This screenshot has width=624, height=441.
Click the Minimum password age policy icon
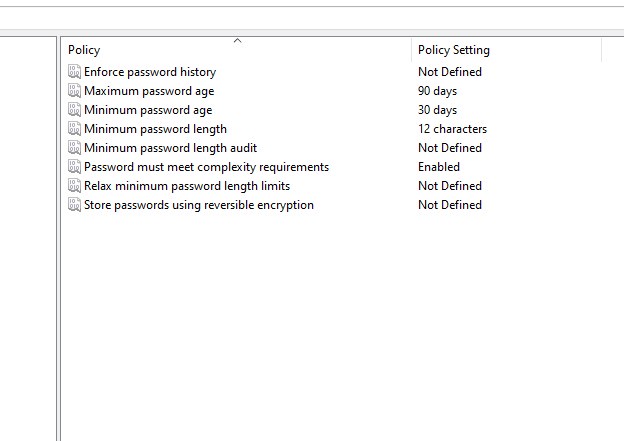[x=74, y=110]
